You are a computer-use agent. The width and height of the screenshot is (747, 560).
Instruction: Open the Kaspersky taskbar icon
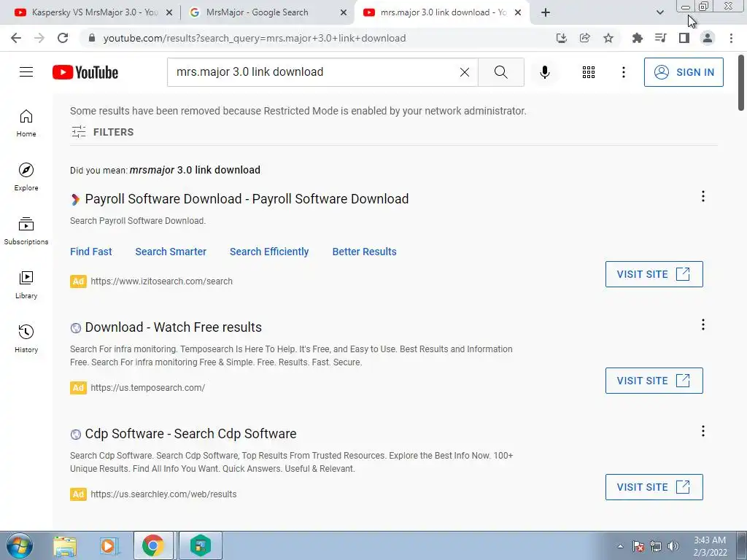click(x=201, y=545)
